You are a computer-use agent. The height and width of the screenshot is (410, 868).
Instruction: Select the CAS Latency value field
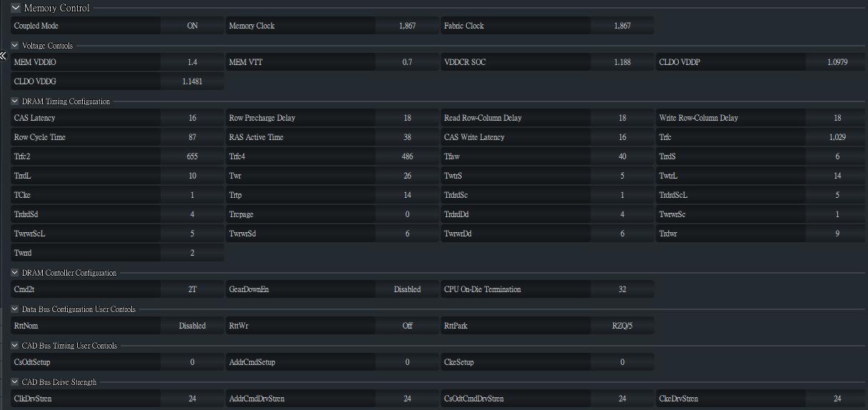click(192, 118)
